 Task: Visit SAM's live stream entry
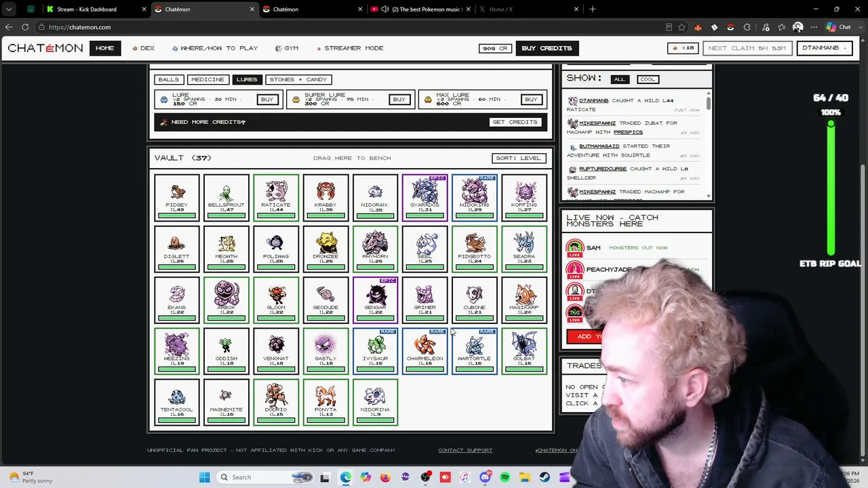(x=636, y=248)
